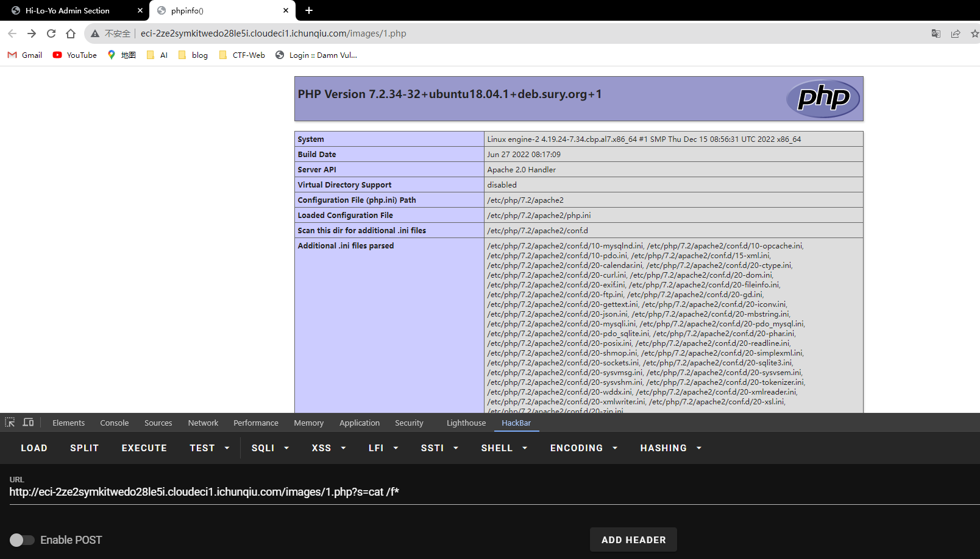Reload the current page
Viewport: 980px width, 559px height.
51,33
